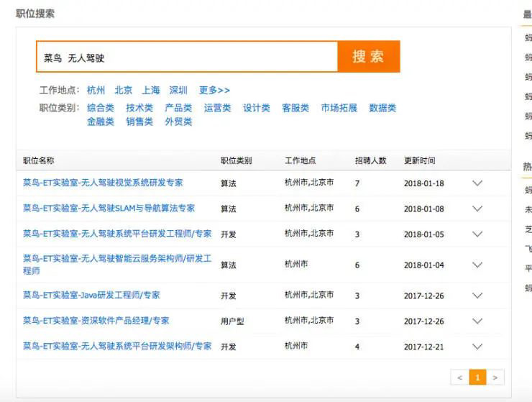Image resolution: width=532 pixels, height=402 pixels.
Task: Select the 数据类 job category
Action: [382, 108]
